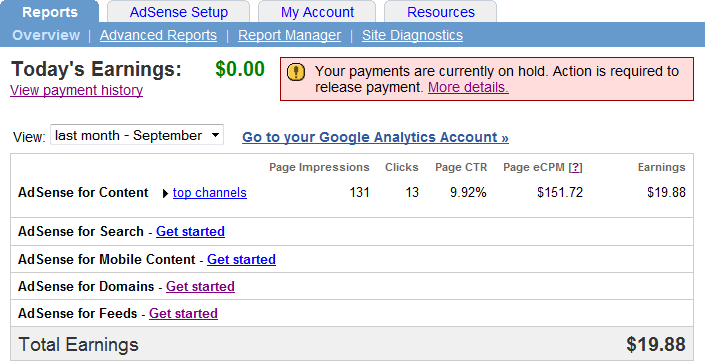
Task: Click the Total Earnings $19.88 amount in bold
Action: point(656,345)
